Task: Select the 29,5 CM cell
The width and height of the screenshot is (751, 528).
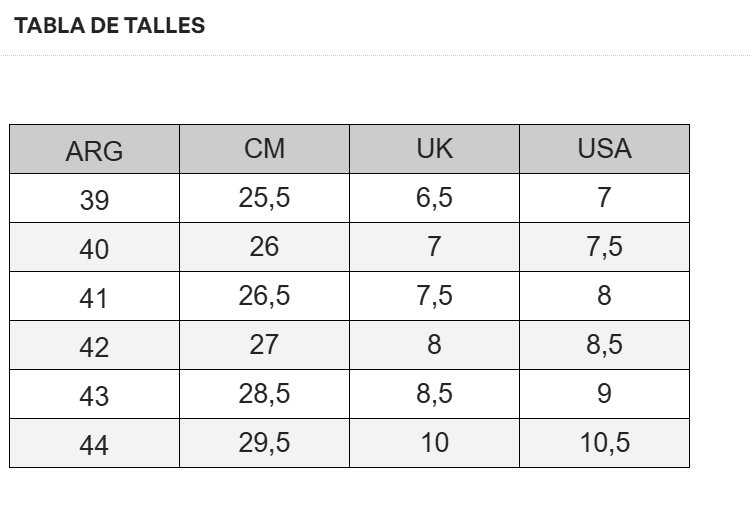Action: (264, 443)
